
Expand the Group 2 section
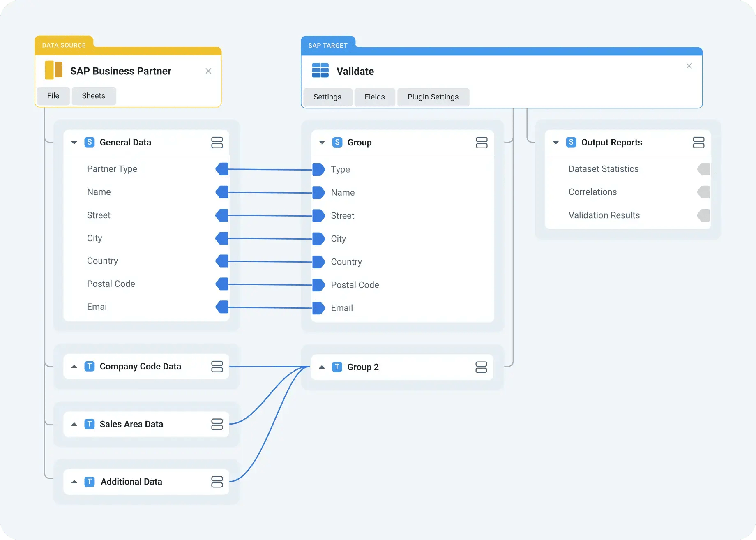[322, 367]
